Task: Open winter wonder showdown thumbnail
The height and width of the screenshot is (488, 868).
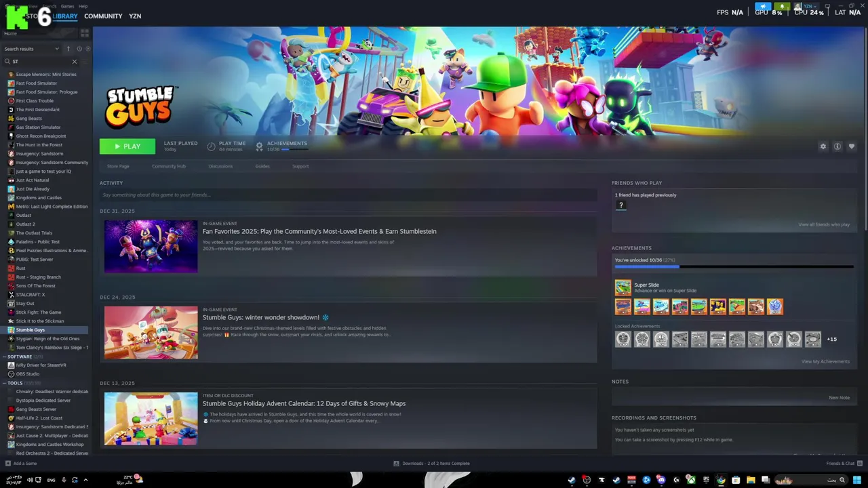Action: pos(151,333)
